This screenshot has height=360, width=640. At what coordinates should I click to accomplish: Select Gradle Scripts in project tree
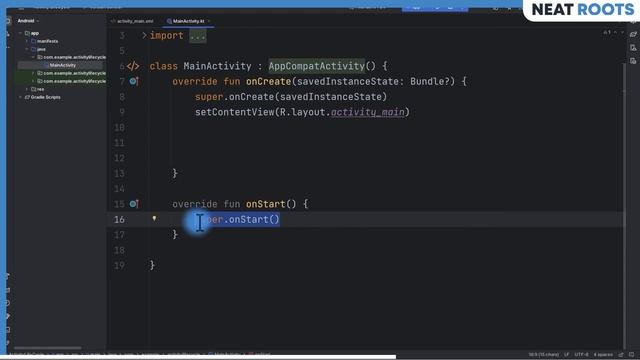42,97
